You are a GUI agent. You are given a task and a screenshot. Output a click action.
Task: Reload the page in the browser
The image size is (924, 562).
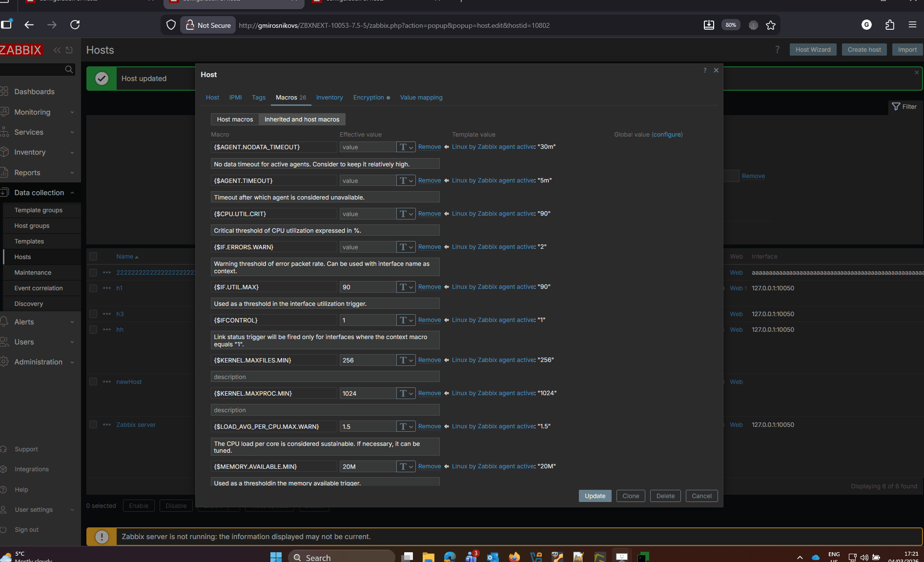[75, 25]
